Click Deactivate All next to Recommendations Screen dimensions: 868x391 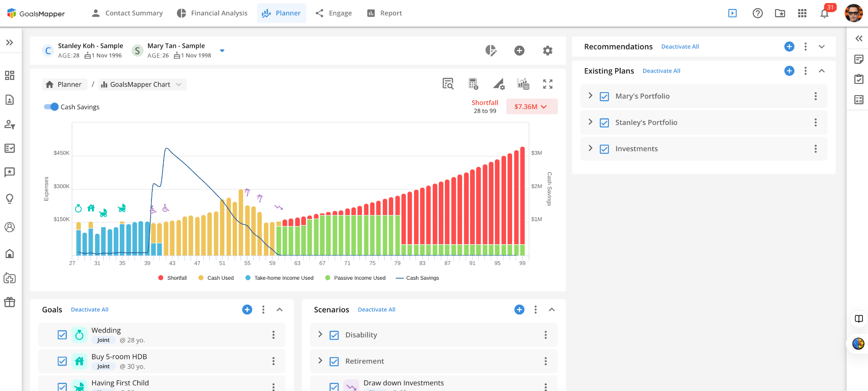[680, 47]
